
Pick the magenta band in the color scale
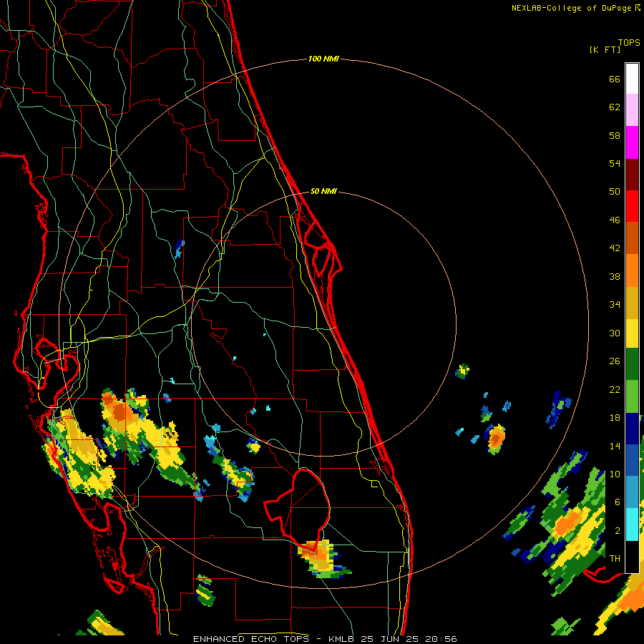click(632, 142)
